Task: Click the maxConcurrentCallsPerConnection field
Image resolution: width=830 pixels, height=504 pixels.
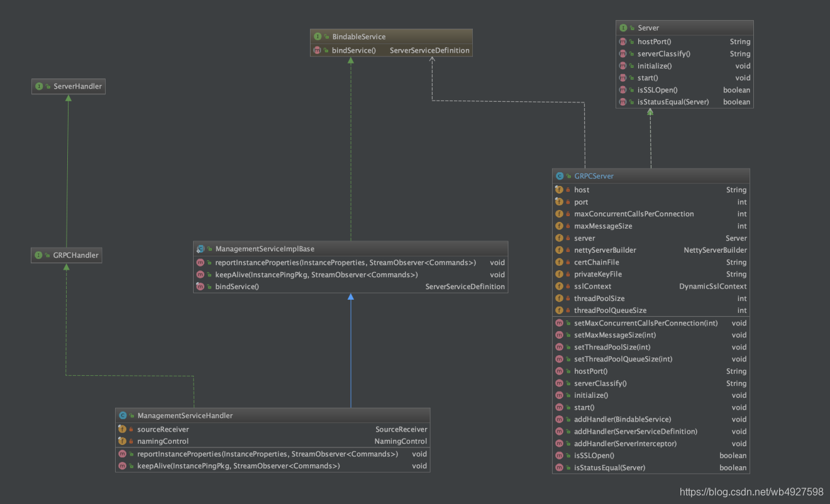Action: (651, 214)
